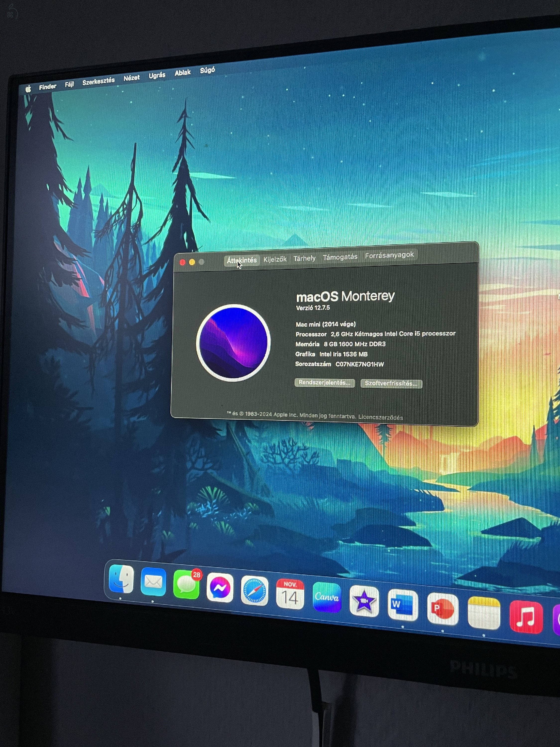This screenshot has width=560, height=747.
Task: Open the Mail app in Dock
Action: pyautogui.click(x=153, y=582)
